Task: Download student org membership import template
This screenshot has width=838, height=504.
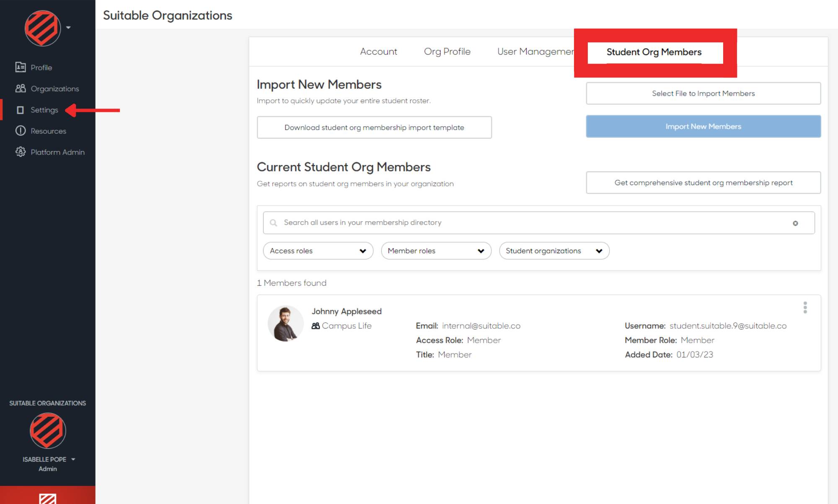Action: tap(374, 127)
